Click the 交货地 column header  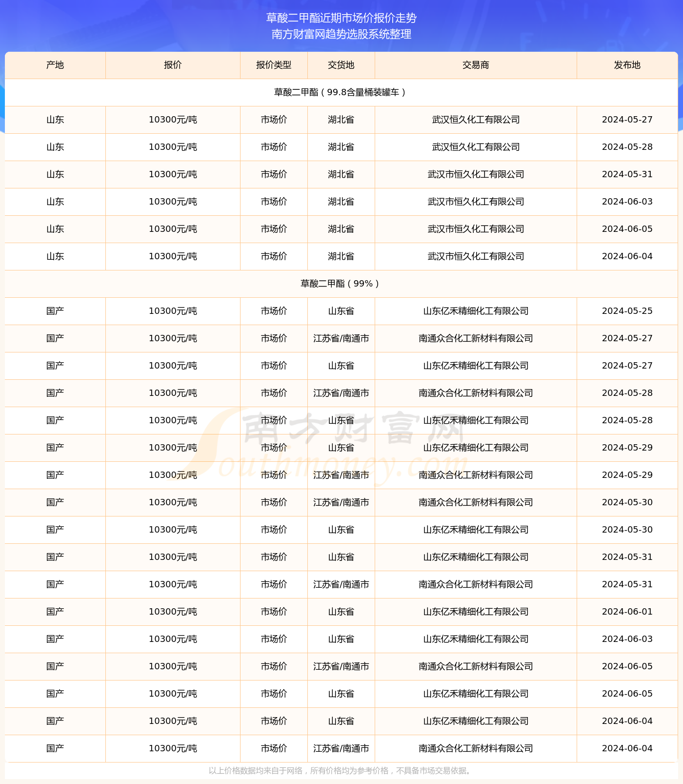click(341, 65)
